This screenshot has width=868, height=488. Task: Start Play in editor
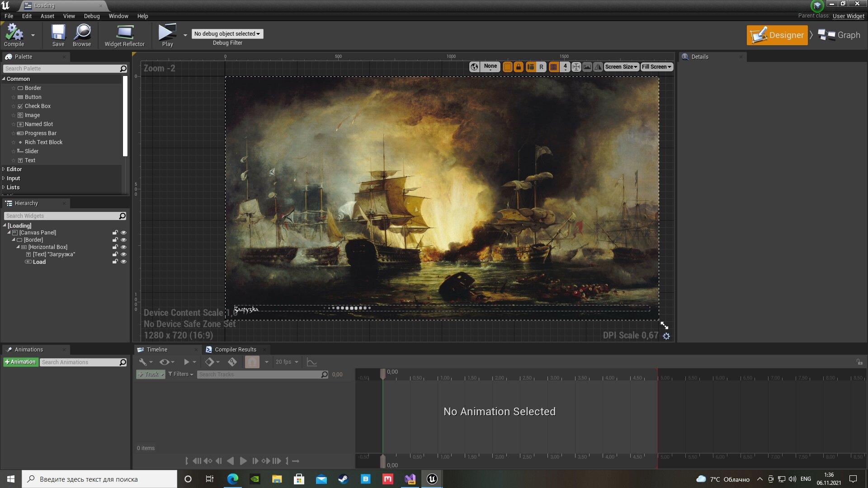click(x=167, y=35)
